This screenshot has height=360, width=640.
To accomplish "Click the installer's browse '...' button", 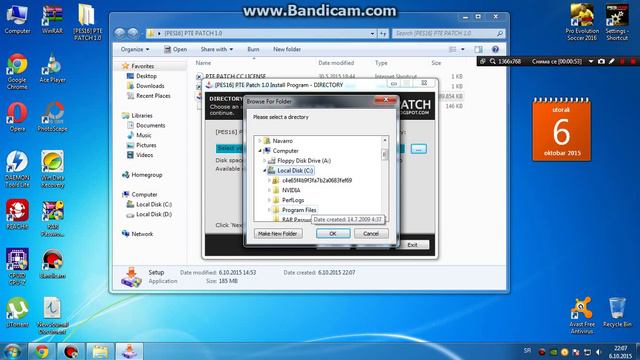I will 419,149.
